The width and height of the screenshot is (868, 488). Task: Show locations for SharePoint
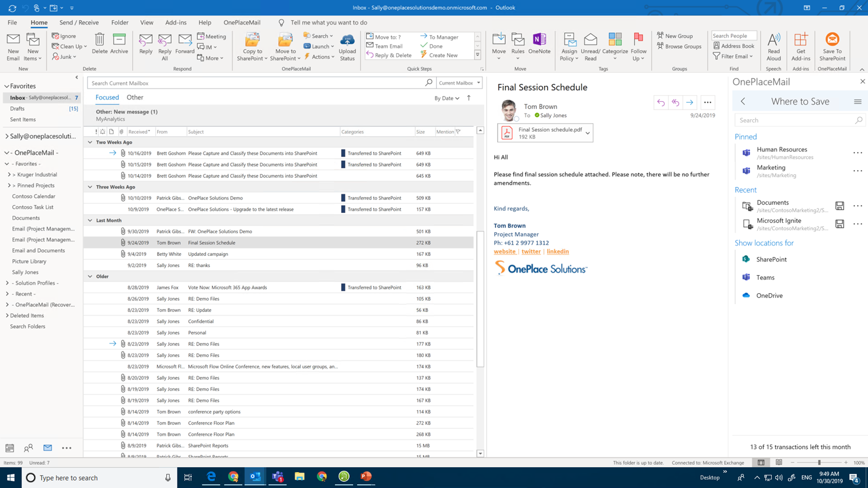coord(771,259)
